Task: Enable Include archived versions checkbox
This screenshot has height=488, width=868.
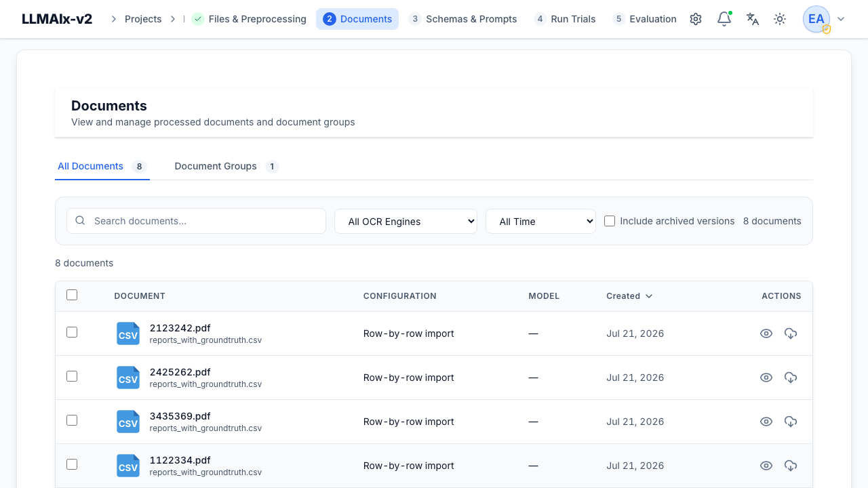Action: pos(610,221)
